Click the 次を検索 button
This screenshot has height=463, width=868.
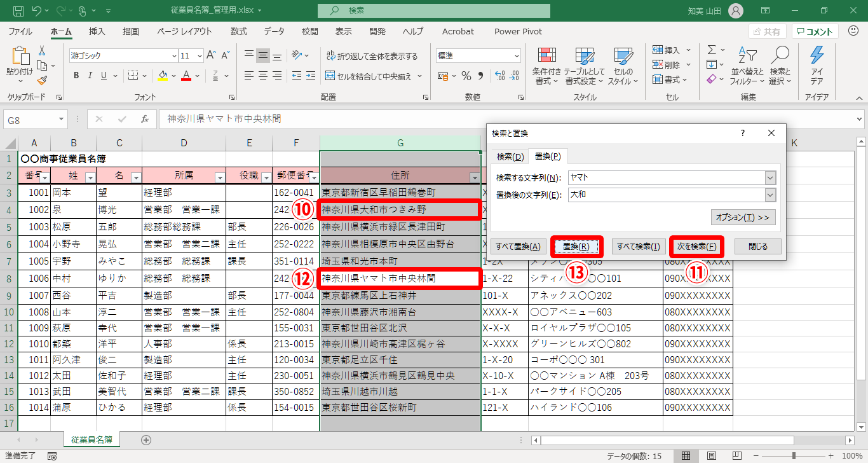pyautogui.click(x=696, y=247)
